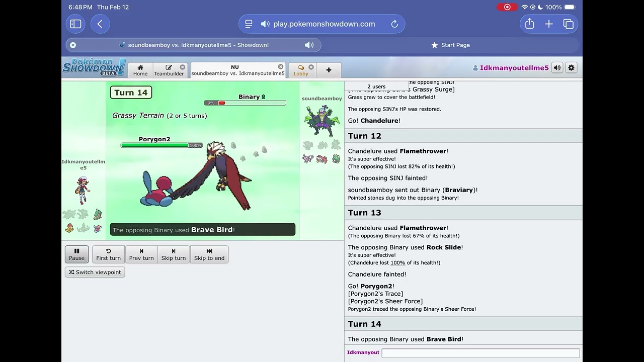This screenshot has height=362, width=644.
Task: Skip to end of the battle
Action: tap(209, 254)
